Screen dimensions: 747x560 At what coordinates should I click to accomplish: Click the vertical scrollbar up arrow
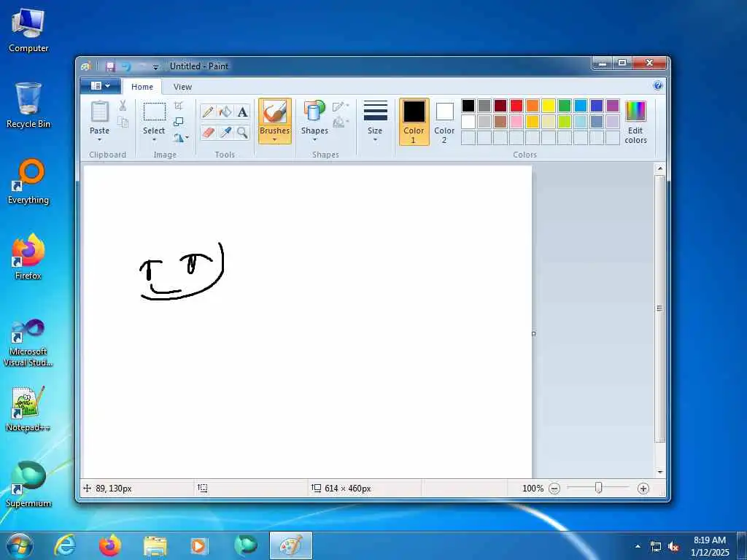point(659,168)
